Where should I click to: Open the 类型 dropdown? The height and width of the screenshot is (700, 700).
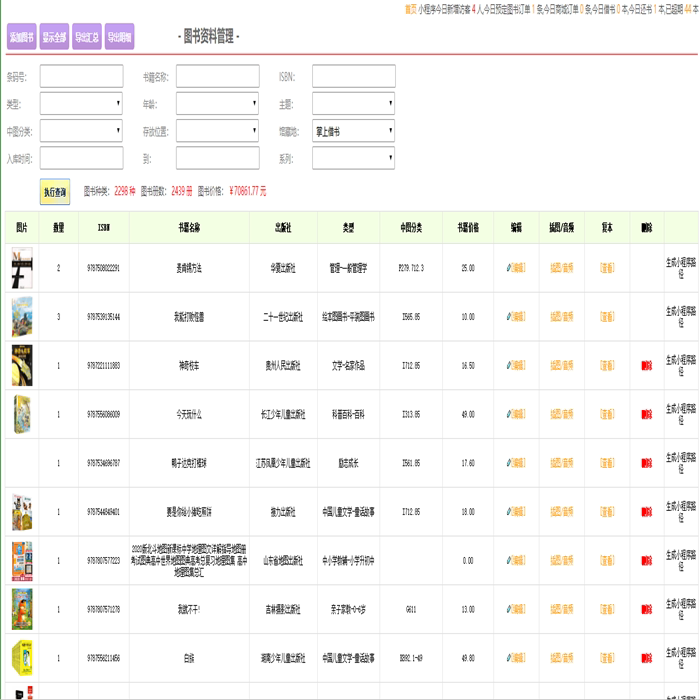point(81,104)
